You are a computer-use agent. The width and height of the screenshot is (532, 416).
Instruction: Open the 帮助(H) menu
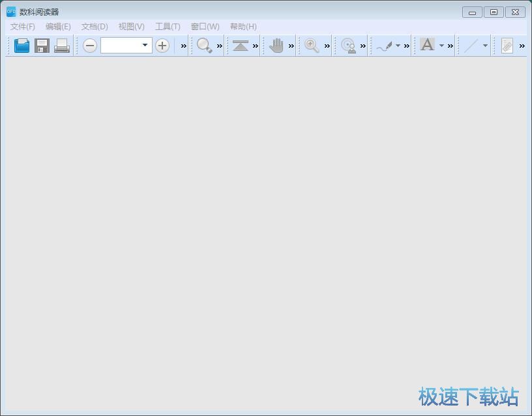coord(242,27)
